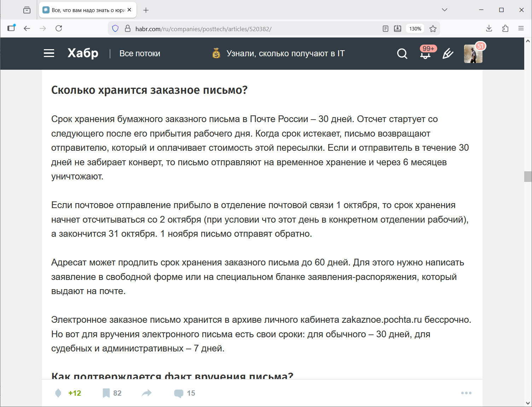Viewport: 532px width, 407px height.
Task: Open a new browser tab
Action: 146,10
